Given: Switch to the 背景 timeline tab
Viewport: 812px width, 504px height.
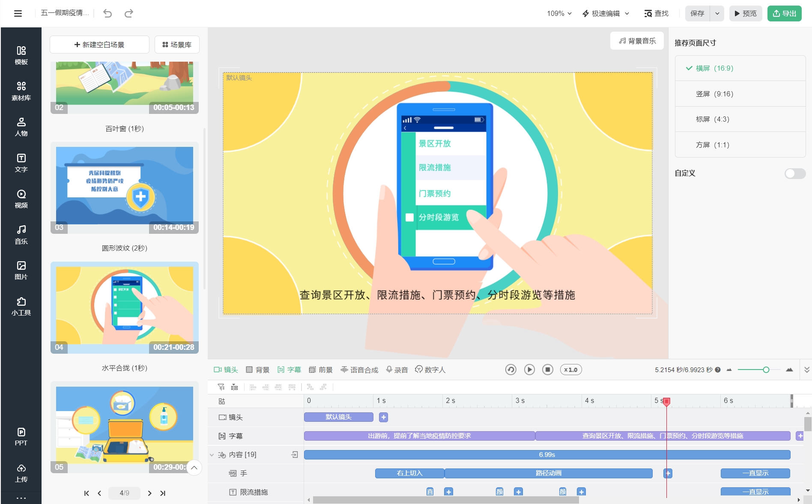Looking at the screenshot, I should pyautogui.click(x=257, y=370).
